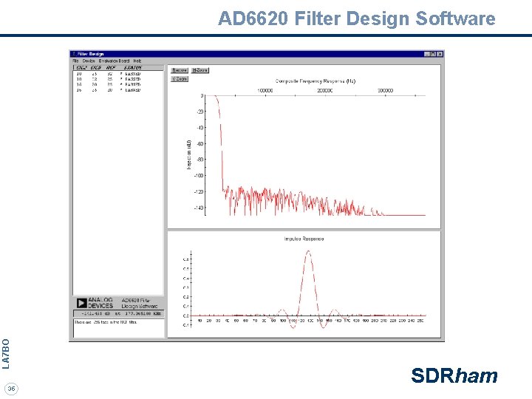Click the Composite Frequency Response plot title
The width and height of the screenshot is (532, 399).
[316, 81]
